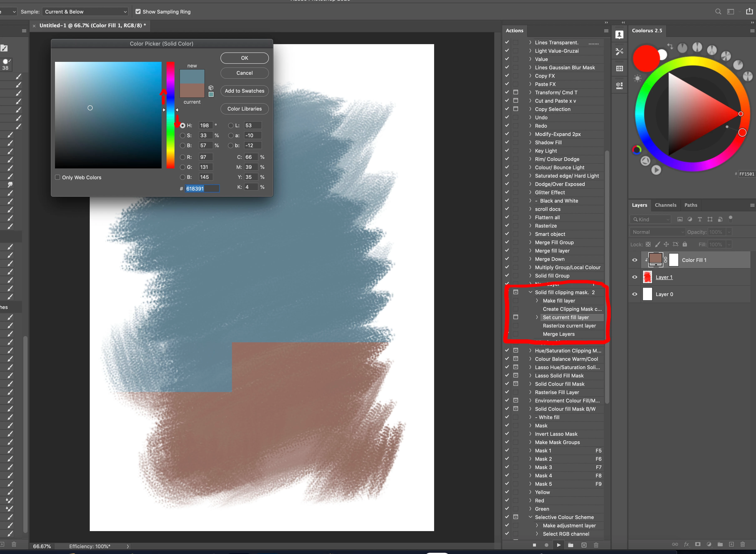
Task: Select the S saturation radio button
Action: pos(182,136)
